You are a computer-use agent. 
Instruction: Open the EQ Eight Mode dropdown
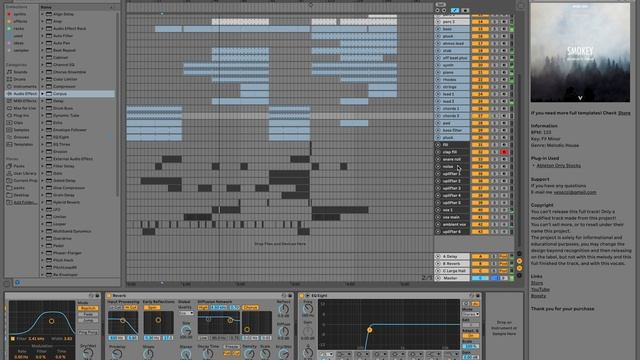[x=471, y=314]
